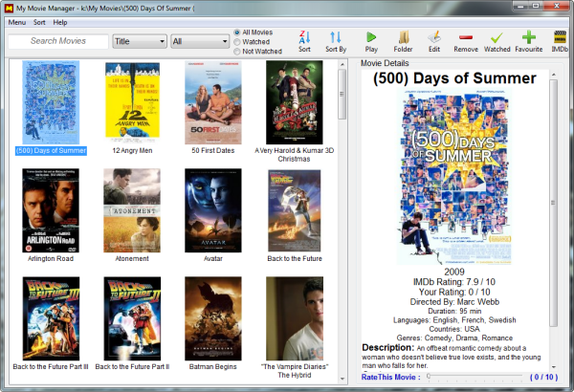Select the (500) Days of Summer poster thumbnail

[51, 102]
